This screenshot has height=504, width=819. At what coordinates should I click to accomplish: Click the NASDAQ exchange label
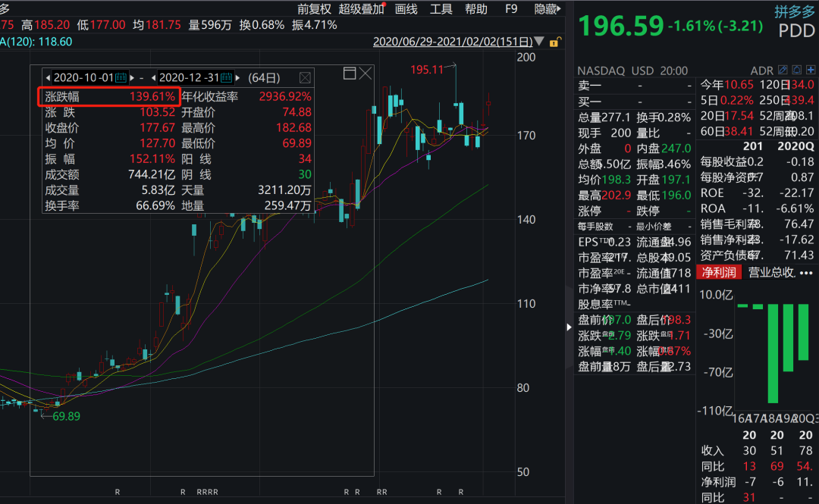click(x=601, y=70)
